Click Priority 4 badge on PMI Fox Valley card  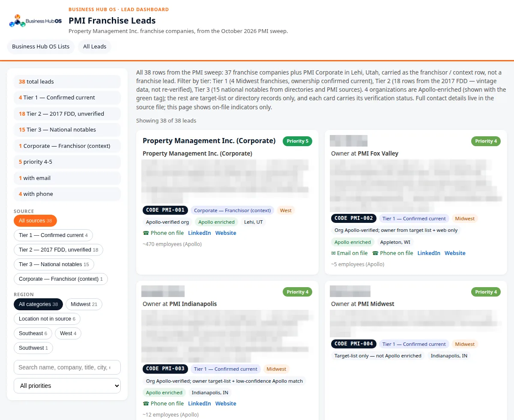coord(486,141)
